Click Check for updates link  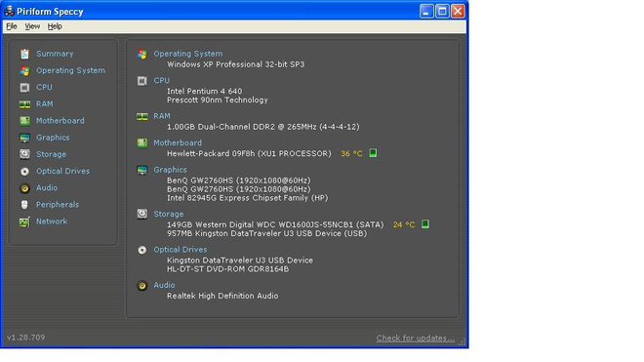click(416, 339)
